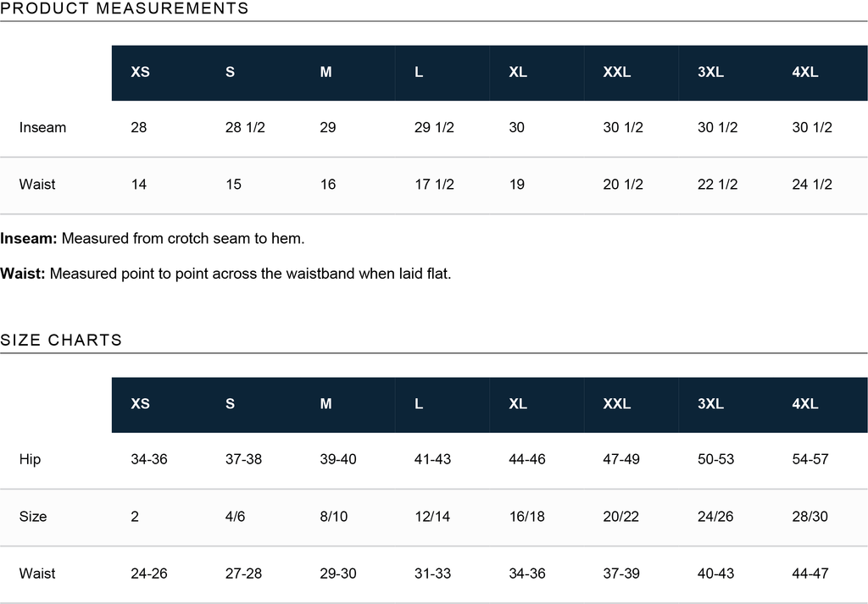Select the Waist row label in Product Measurements
Viewport: 868px width, 604px height.
[x=37, y=184]
